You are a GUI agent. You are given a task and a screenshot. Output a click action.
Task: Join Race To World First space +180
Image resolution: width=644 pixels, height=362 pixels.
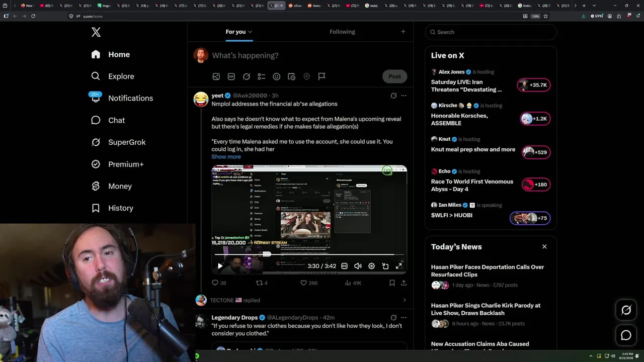pyautogui.click(x=536, y=185)
